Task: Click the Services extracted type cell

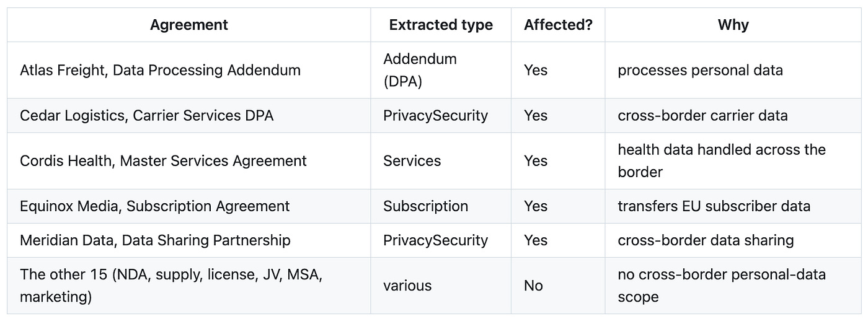Action: pos(441,161)
